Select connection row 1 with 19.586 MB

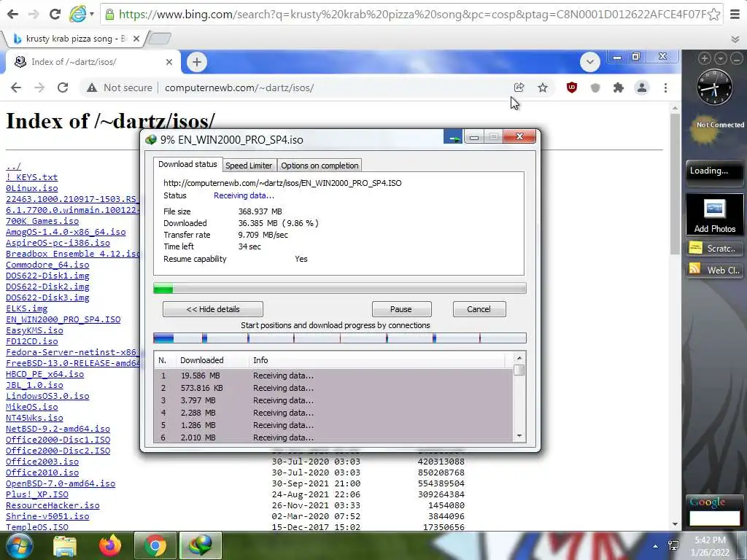(333, 376)
